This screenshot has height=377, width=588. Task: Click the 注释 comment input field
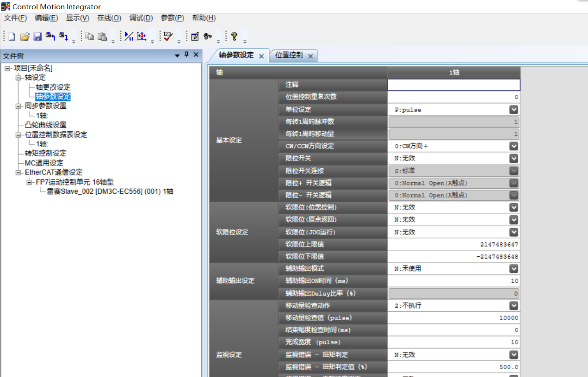click(x=453, y=85)
